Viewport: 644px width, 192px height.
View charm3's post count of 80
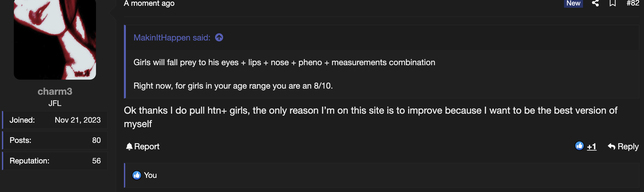click(96, 140)
